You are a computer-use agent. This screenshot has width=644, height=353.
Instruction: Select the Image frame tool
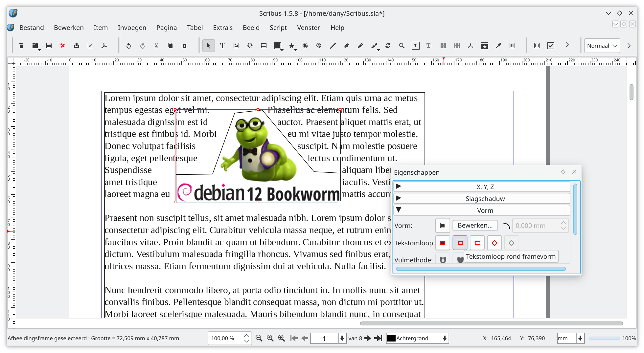coord(236,46)
